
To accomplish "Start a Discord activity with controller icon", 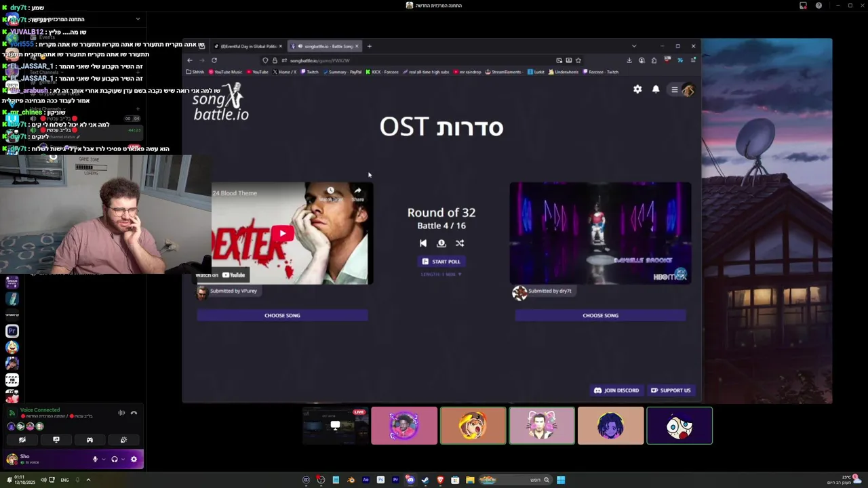I will click(x=90, y=440).
